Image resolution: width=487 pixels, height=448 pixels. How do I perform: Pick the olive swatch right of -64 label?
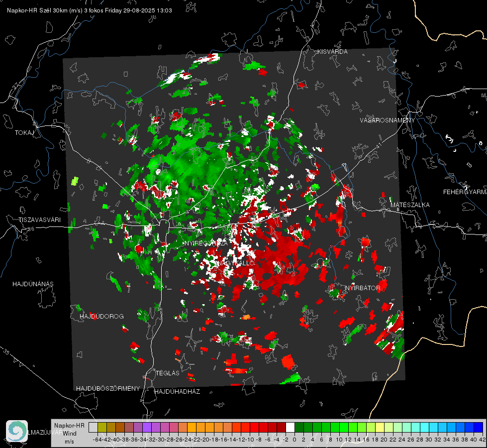(x=102, y=427)
